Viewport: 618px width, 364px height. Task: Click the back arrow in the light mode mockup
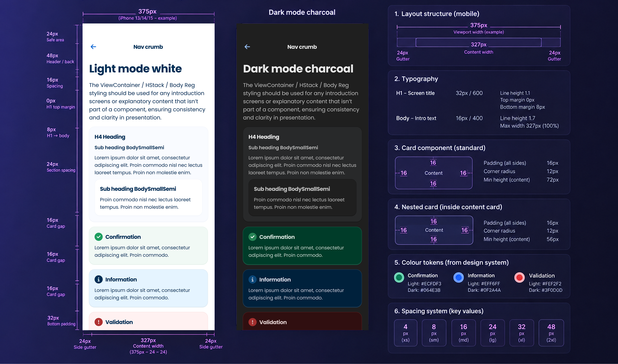tap(93, 47)
